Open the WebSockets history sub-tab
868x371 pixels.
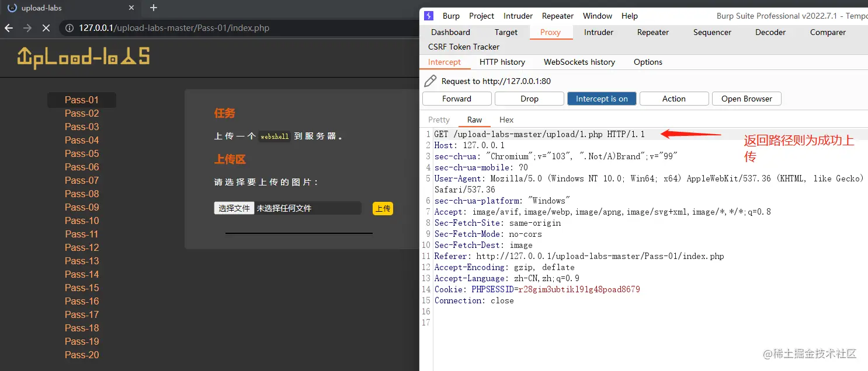(x=579, y=62)
